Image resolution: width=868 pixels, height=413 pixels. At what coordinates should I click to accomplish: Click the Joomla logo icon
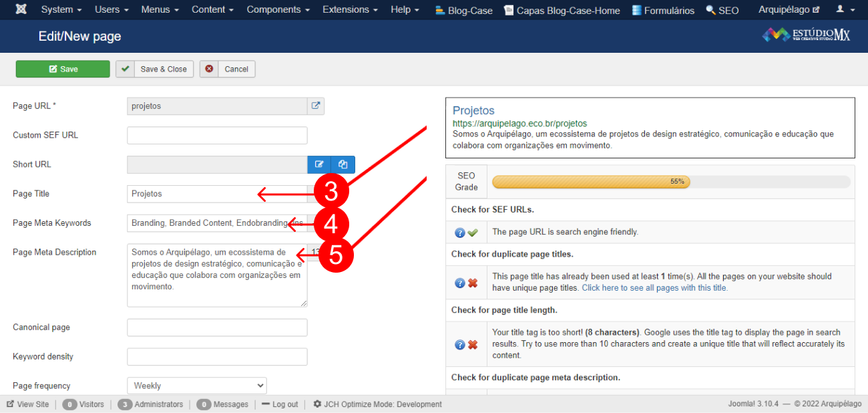coord(21,10)
